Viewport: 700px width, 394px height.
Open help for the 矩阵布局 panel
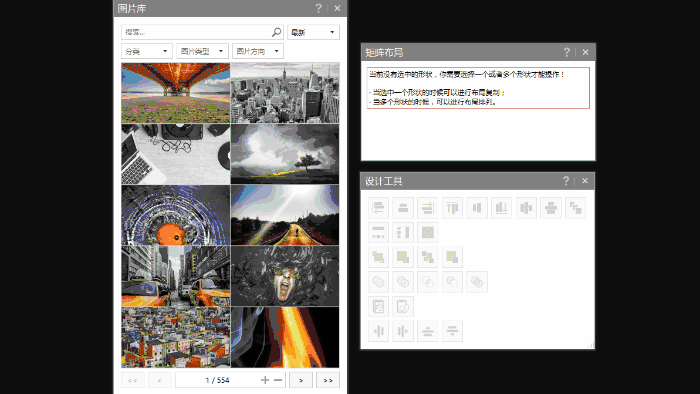[567, 52]
